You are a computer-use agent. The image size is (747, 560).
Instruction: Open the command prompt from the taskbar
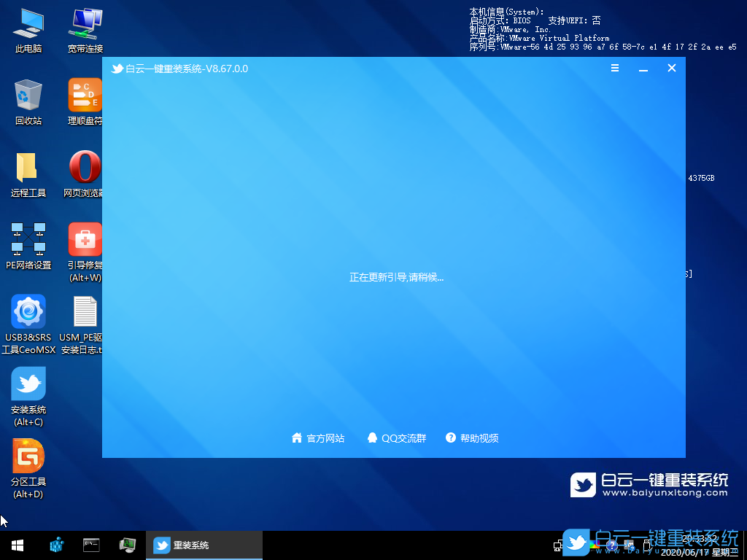(x=91, y=545)
